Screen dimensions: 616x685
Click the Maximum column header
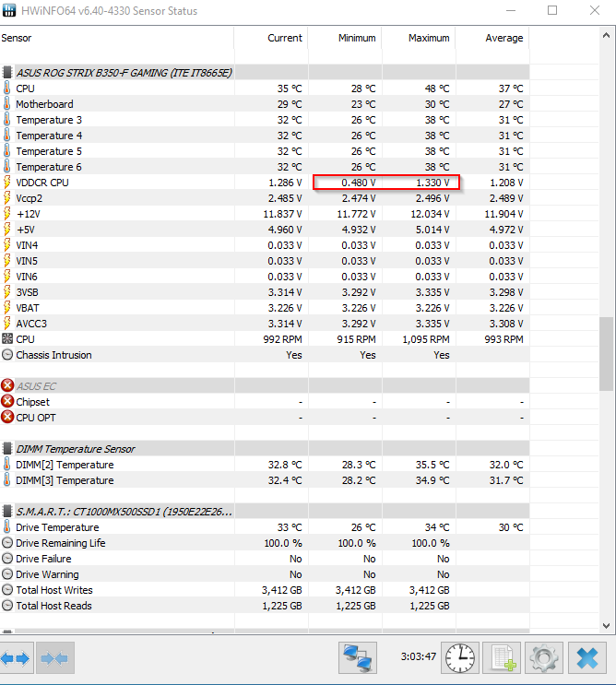pyautogui.click(x=419, y=38)
